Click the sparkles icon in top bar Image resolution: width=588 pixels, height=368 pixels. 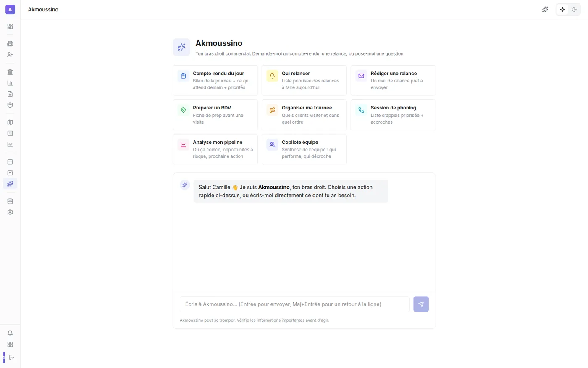[x=545, y=9]
